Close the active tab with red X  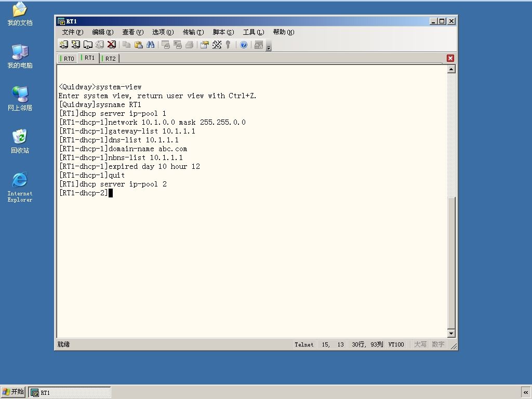click(450, 58)
